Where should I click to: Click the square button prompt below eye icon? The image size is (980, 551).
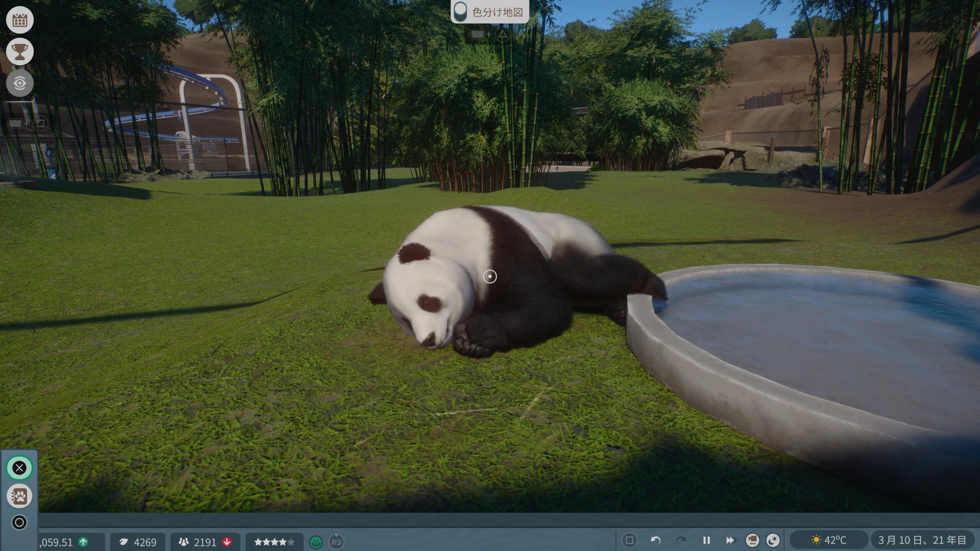coord(41,123)
